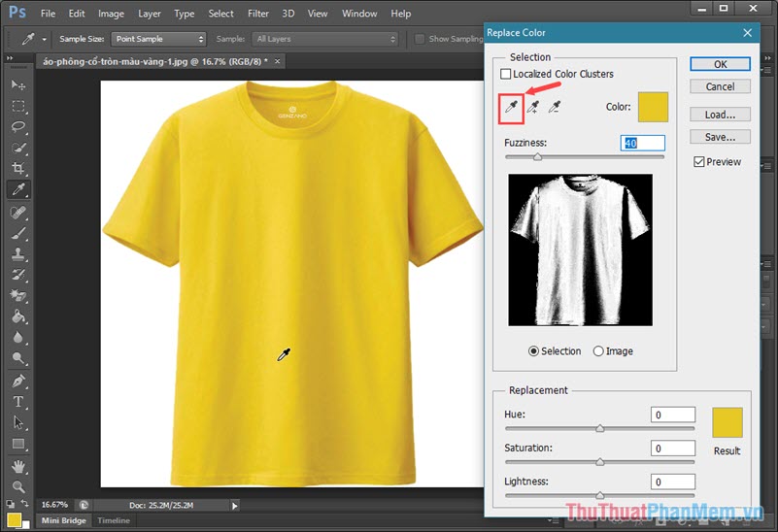
Task: Enable Show Sampling Ring checkbox
Action: 420,39
